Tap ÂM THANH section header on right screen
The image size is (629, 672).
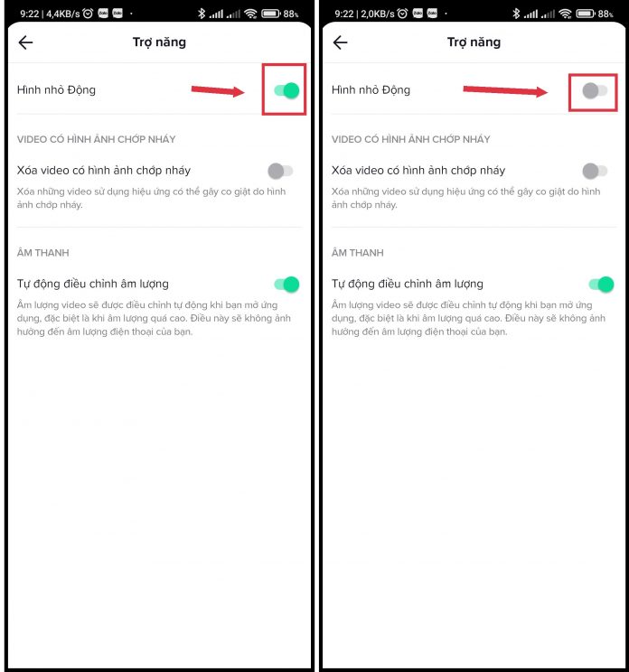pos(358,252)
